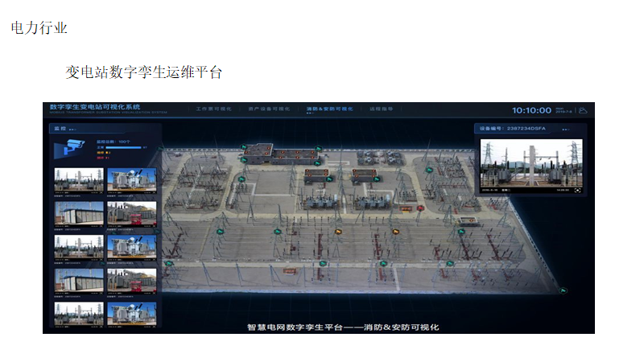
Task: Open the bottom-left camera thumbnail in monitoring list
Action: click(x=78, y=313)
